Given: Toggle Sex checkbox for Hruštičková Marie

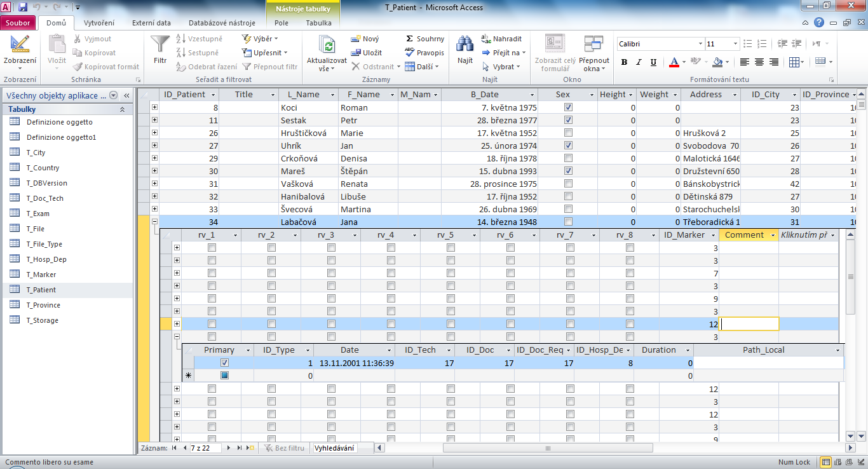Looking at the screenshot, I should pos(568,133).
